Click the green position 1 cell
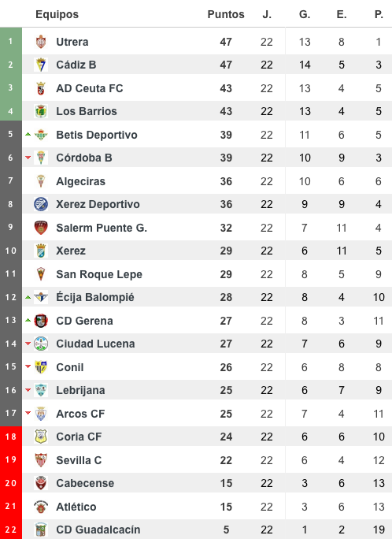Screen dimensions: 392x539 pos(11,42)
